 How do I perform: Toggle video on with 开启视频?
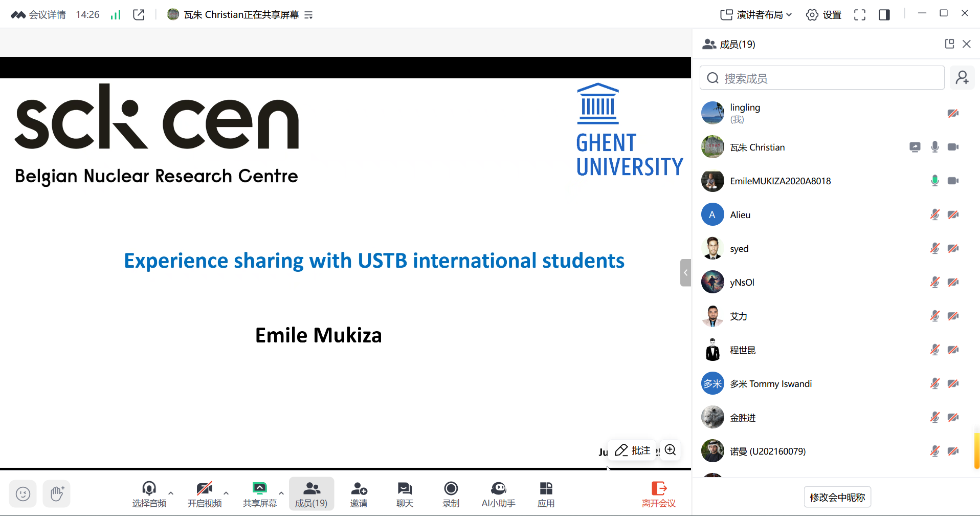(x=205, y=494)
